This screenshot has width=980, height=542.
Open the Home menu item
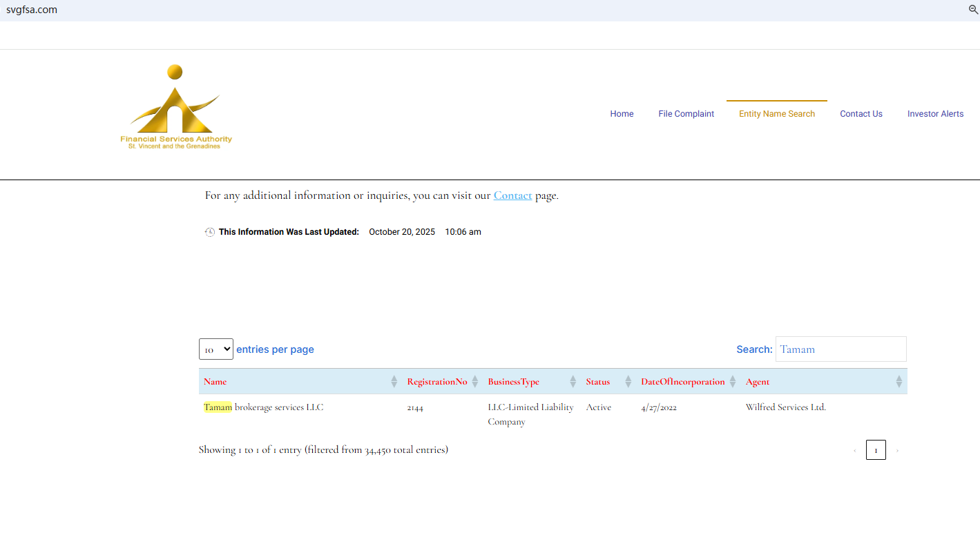pyautogui.click(x=622, y=114)
